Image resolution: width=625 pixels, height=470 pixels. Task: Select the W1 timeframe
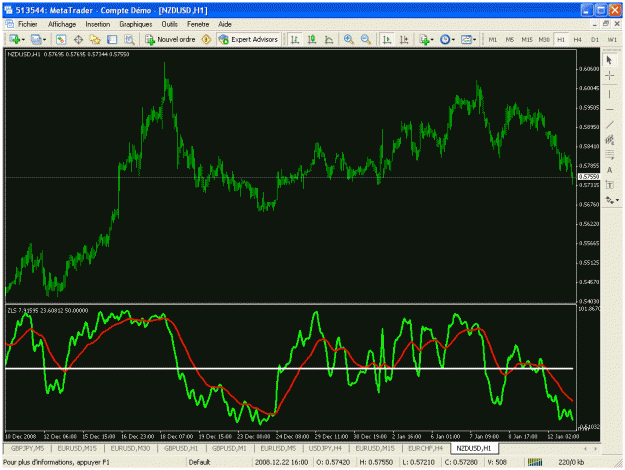(612, 39)
